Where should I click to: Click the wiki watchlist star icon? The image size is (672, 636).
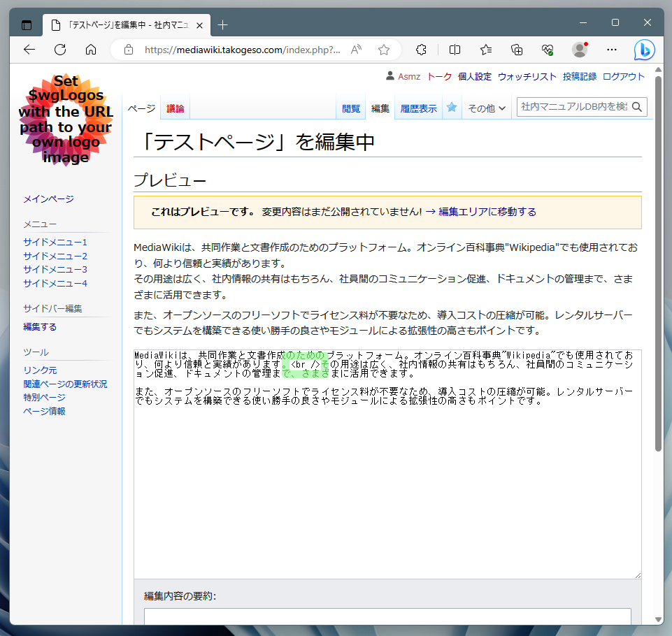point(452,108)
